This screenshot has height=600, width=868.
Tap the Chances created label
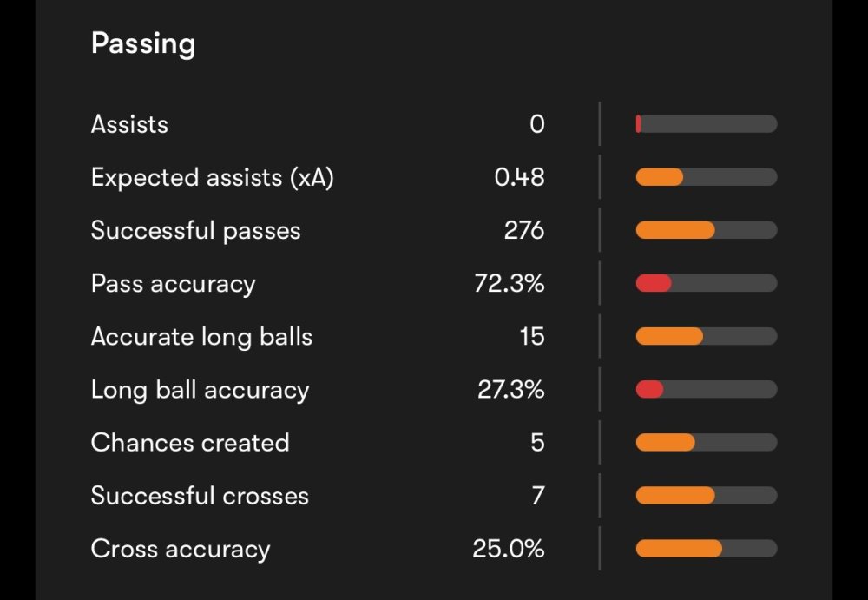coord(190,443)
